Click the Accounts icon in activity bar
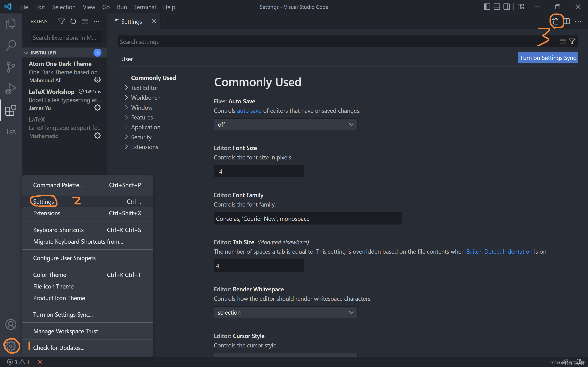 pyautogui.click(x=11, y=325)
